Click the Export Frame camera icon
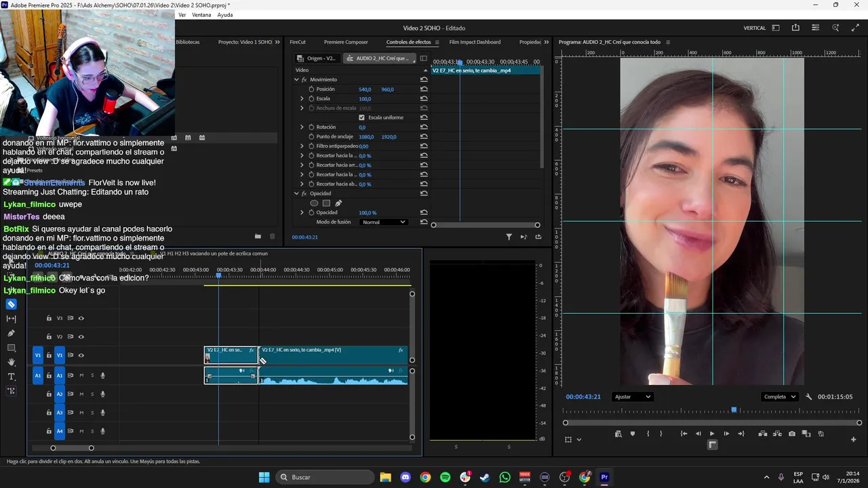 tap(792, 434)
